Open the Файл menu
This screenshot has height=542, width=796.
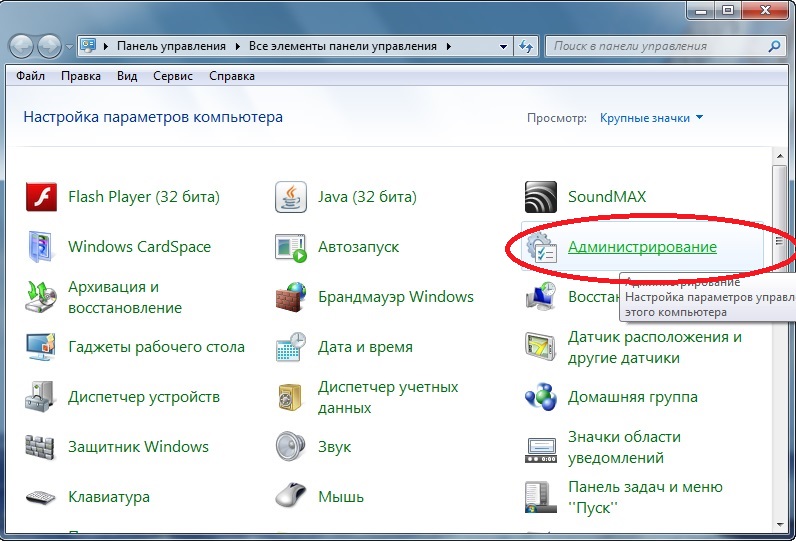pos(33,76)
